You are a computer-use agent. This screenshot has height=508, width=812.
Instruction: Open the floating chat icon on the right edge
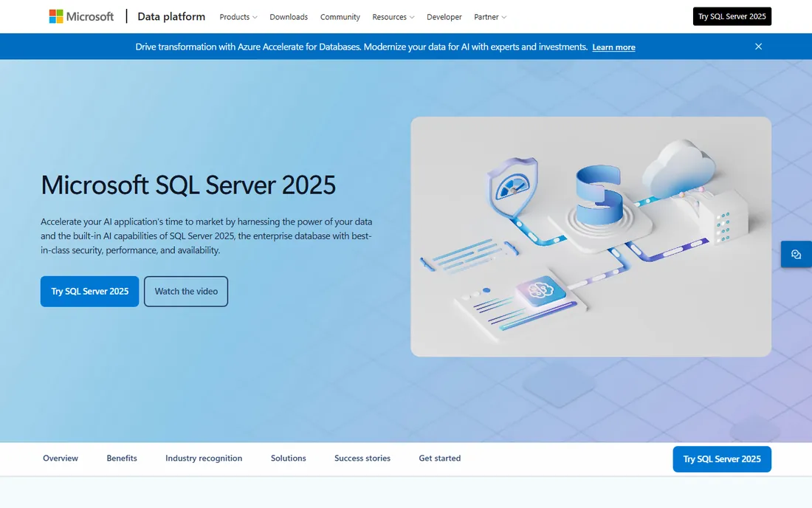pyautogui.click(x=796, y=254)
